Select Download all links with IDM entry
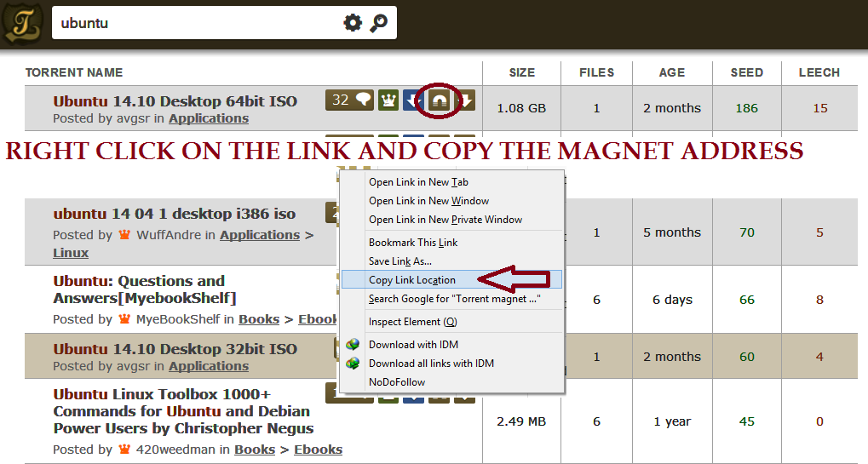 point(431,364)
